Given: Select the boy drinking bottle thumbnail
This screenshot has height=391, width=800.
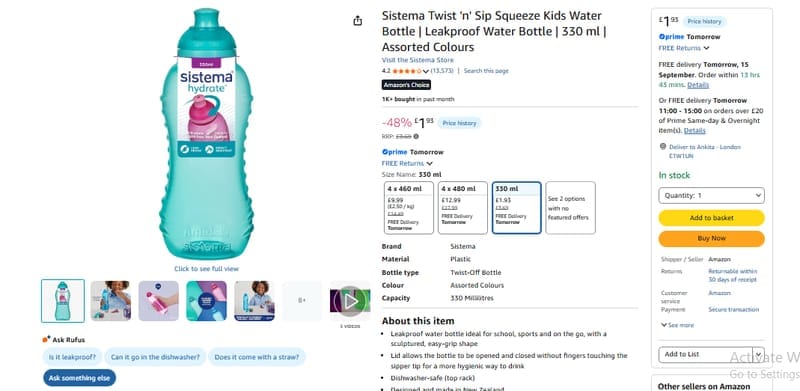Looking at the screenshot, I should pyautogui.click(x=111, y=301).
